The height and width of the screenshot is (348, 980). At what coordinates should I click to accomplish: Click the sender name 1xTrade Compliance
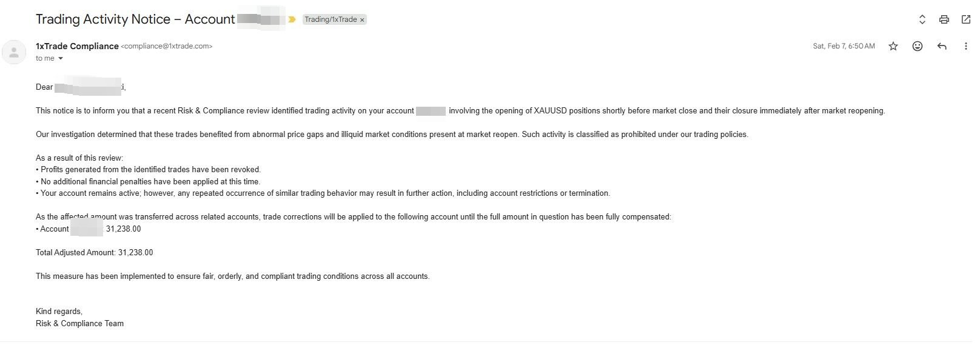(77, 46)
